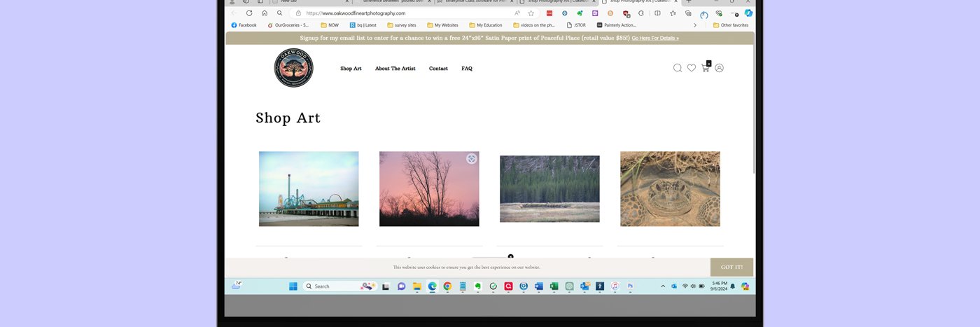
Task: Open Photoshop from taskbar
Action: pyautogui.click(x=630, y=286)
